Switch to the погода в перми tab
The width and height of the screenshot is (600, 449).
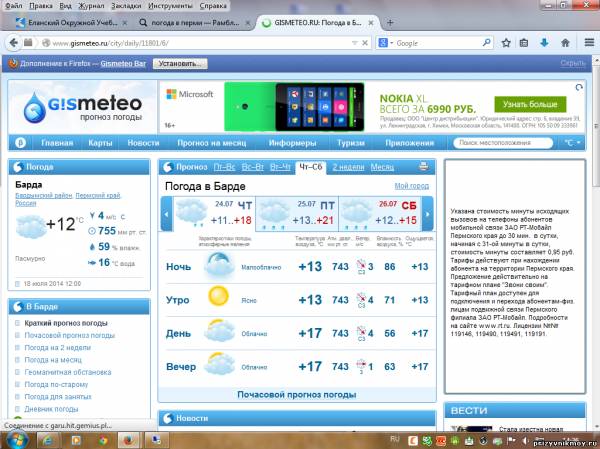tap(193, 23)
